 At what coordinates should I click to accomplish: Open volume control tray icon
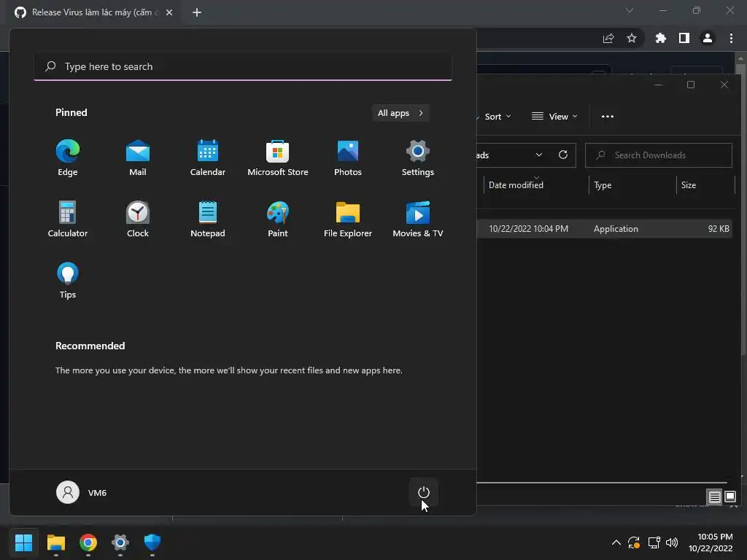(x=672, y=542)
